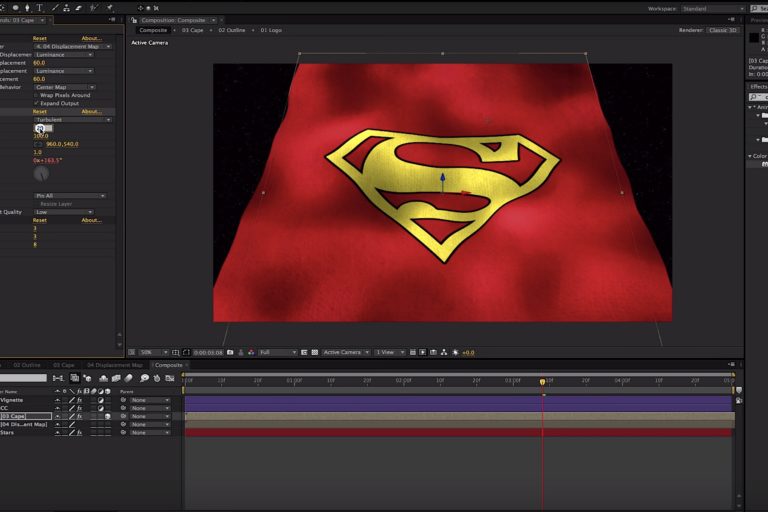Toggle the transparency grid icon

(x=314, y=352)
